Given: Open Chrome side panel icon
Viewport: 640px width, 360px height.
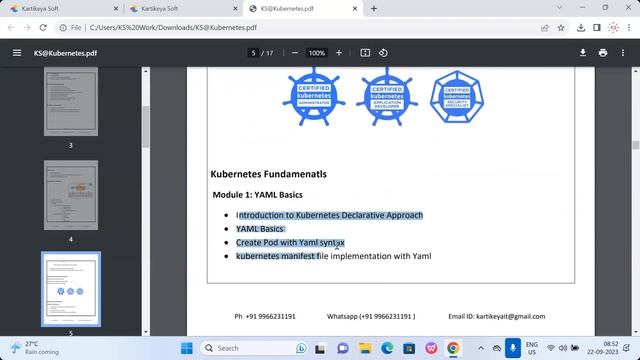Looking at the screenshot, I should (x=597, y=28).
